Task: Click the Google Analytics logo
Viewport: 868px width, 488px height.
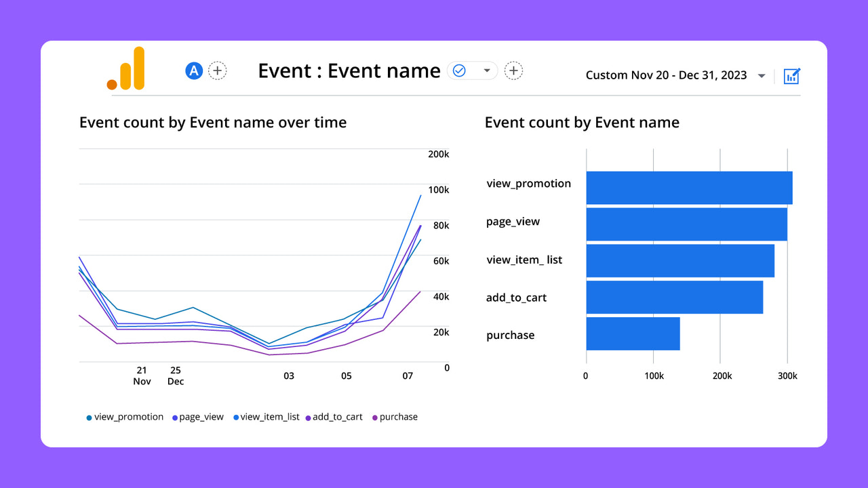Action: pos(126,68)
